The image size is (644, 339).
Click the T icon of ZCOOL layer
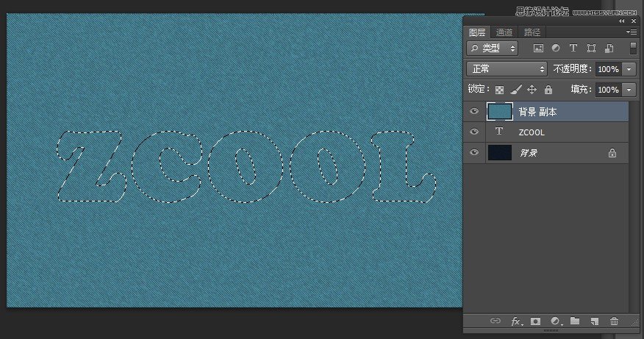(499, 131)
